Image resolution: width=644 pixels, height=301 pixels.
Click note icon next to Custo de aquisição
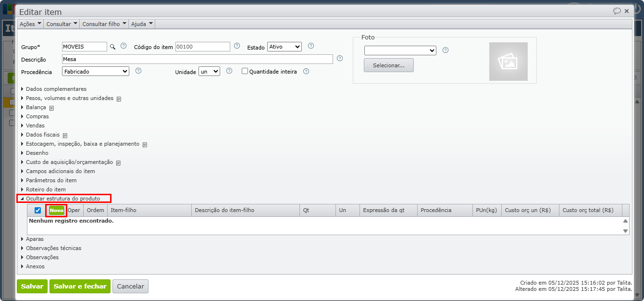[x=118, y=163]
